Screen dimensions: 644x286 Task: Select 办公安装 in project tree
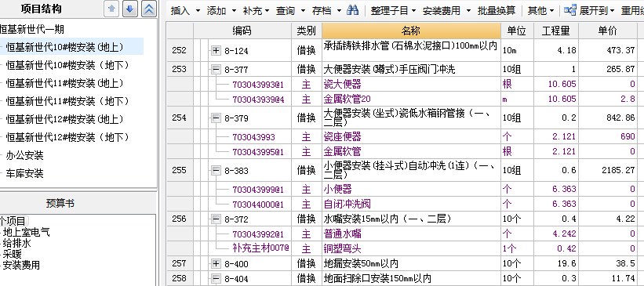pyautogui.click(x=24, y=155)
